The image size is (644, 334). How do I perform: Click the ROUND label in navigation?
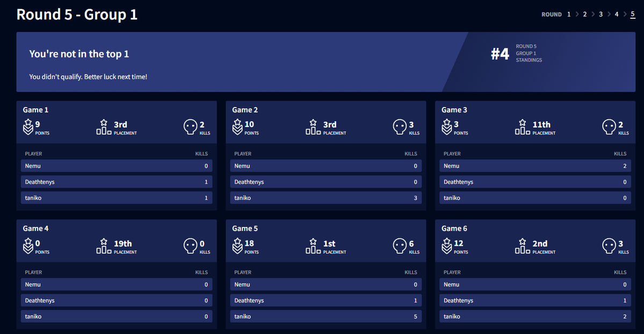tap(552, 15)
